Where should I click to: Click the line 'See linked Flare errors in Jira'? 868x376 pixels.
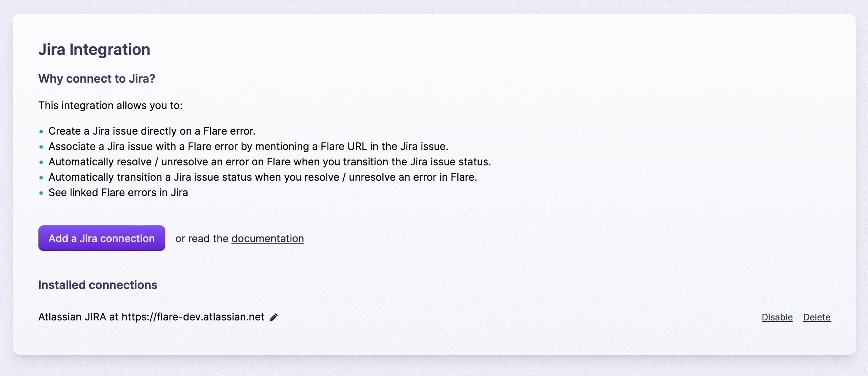[x=118, y=193]
